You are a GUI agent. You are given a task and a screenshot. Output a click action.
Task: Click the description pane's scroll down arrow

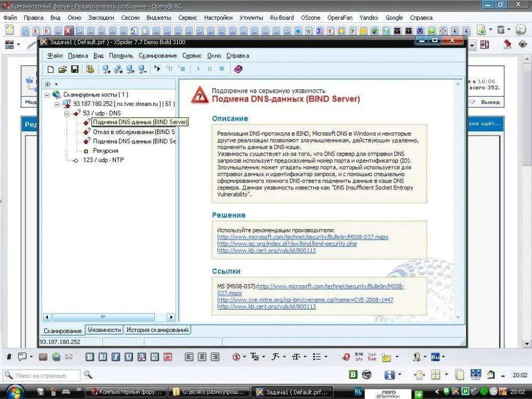(458, 318)
